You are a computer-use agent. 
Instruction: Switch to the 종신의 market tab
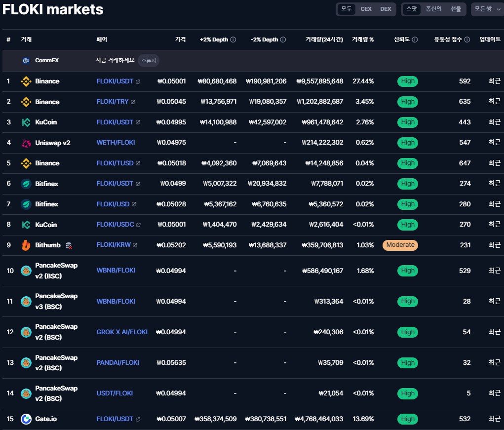[x=433, y=9]
